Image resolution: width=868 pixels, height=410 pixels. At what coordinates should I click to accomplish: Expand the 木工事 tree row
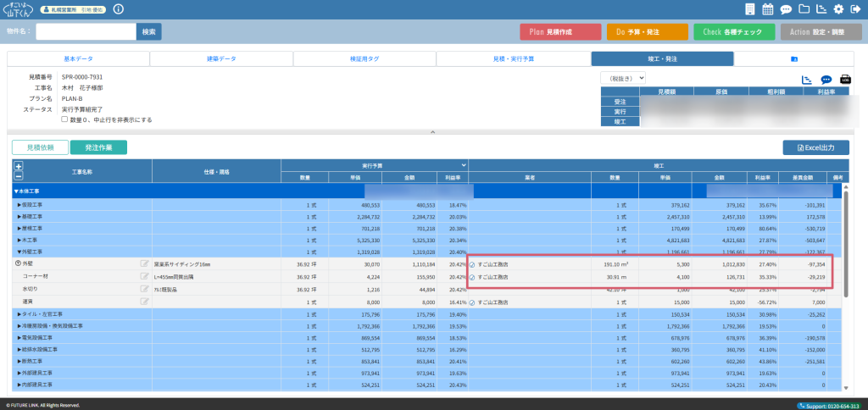(19, 241)
